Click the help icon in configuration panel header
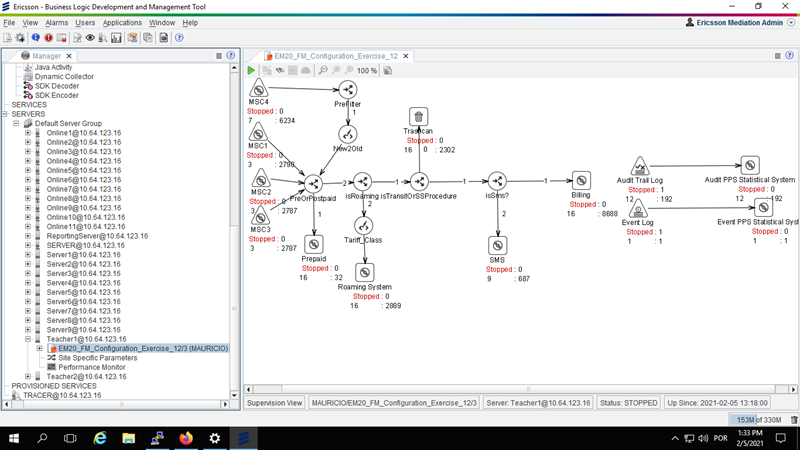The image size is (800, 450). (x=789, y=56)
